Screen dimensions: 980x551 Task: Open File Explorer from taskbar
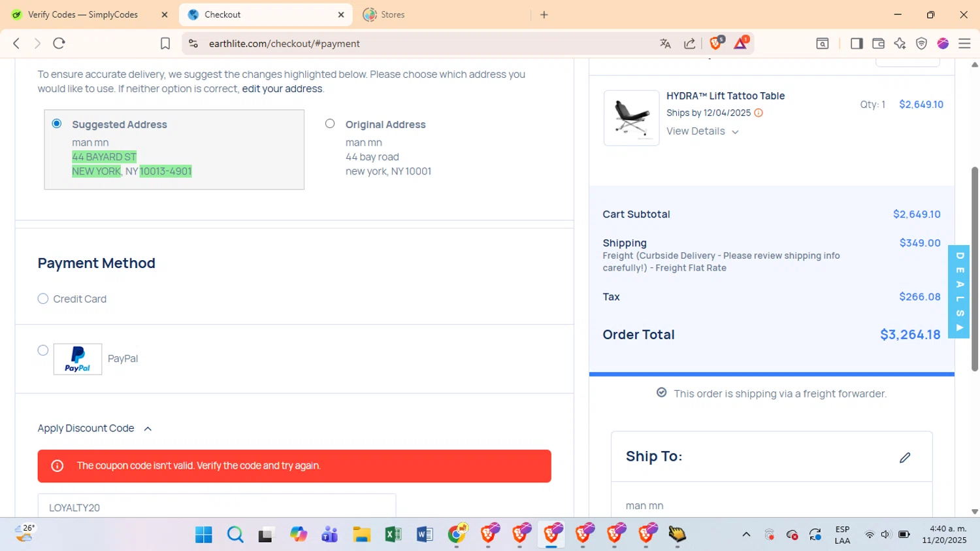pos(361,535)
